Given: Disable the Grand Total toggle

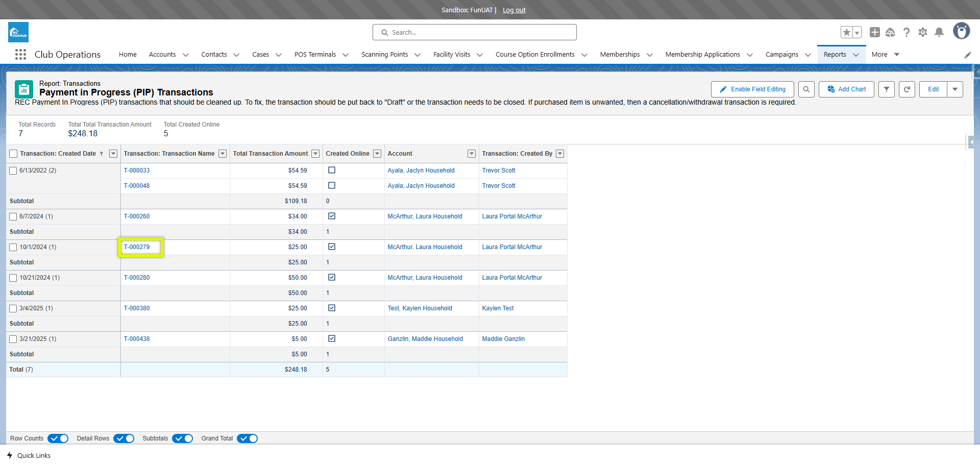Looking at the screenshot, I should coord(248,438).
